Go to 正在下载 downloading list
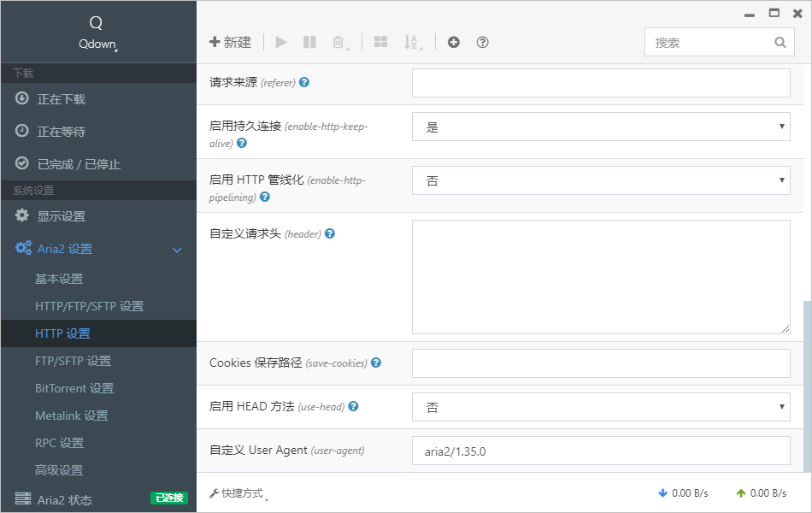Viewport: 812px width, 513px height. (x=98, y=99)
